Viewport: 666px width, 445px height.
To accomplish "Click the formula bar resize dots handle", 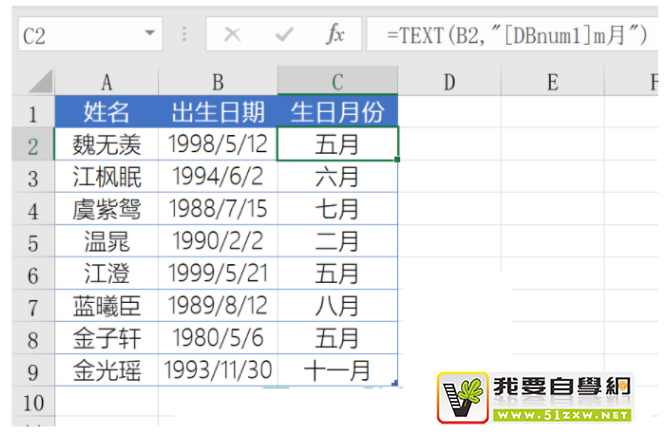I will coord(184,35).
